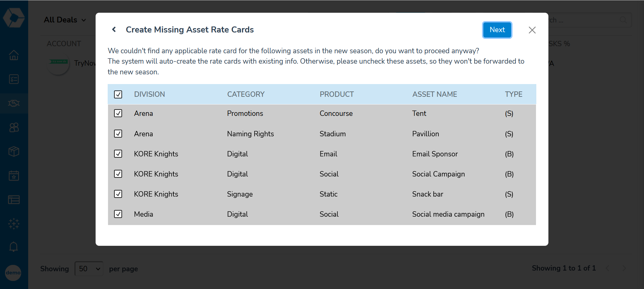Click the Tent asset name
Image resolution: width=644 pixels, height=289 pixels.
419,114
